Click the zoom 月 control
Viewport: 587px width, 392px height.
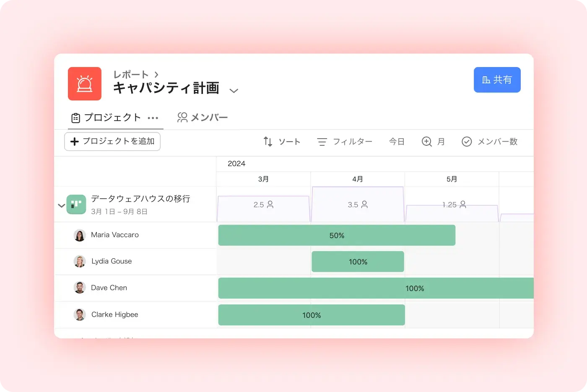433,142
